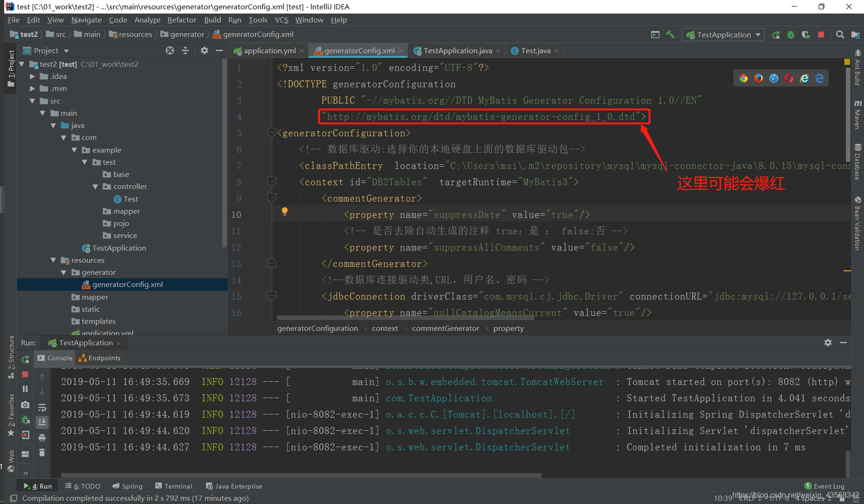The image size is (864, 504).
Task: Collapse the generator folder in tree
Action: click(x=64, y=272)
